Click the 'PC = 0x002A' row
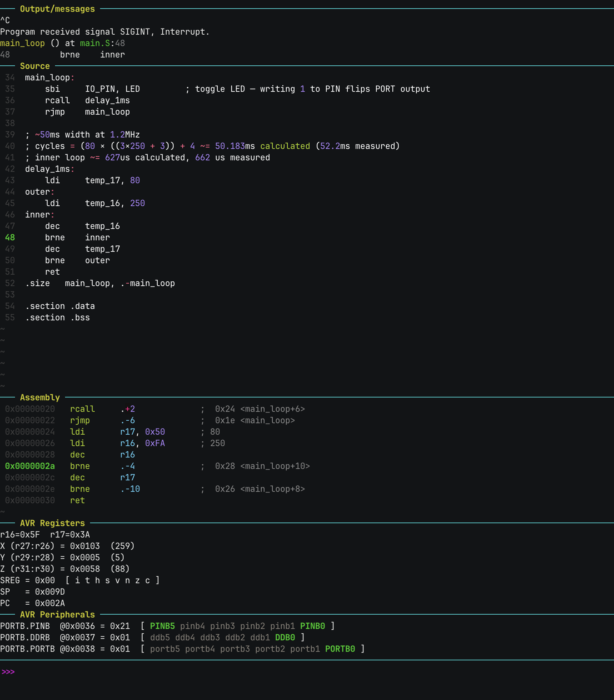Viewport: 614px width, 700px height. click(x=33, y=603)
